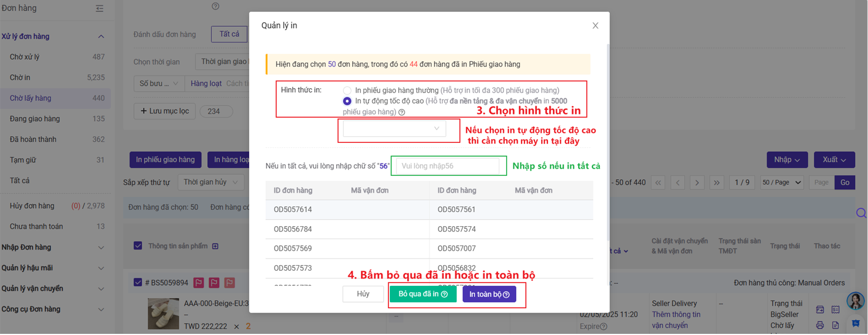Click order ID OD5057614 in dialog table
Viewport: 868px width, 335px height.
coord(293,210)
